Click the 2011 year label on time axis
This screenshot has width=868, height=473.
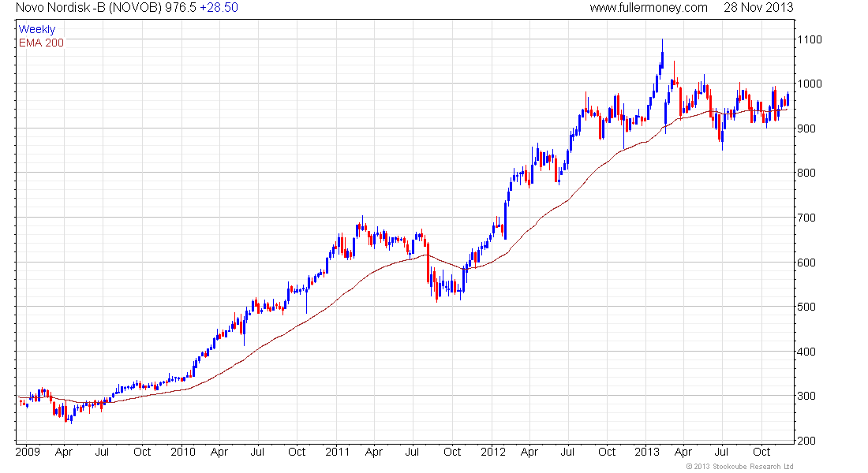point(337,452)
